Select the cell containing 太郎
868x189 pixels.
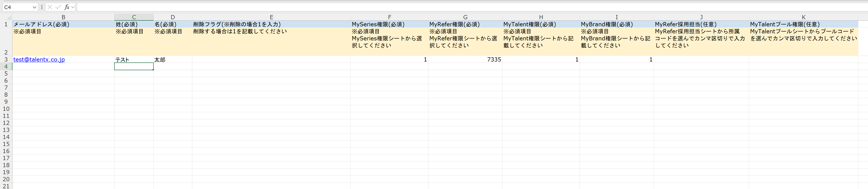coord(172,60)
